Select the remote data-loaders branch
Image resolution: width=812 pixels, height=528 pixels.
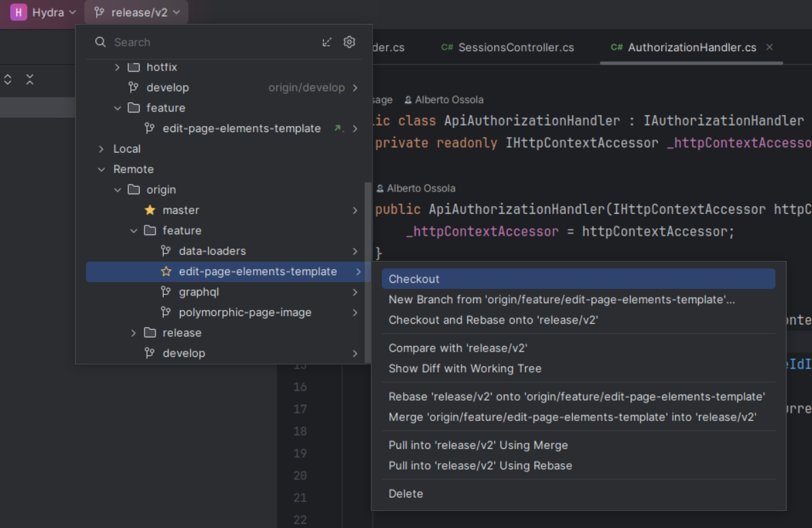pos(212,251)
